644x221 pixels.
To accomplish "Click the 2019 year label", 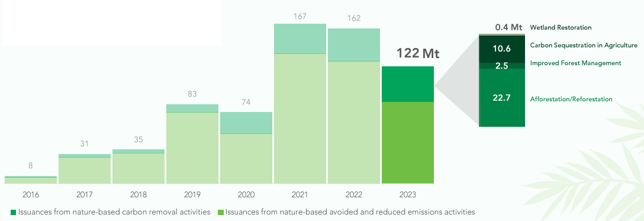I will point(192,194).
